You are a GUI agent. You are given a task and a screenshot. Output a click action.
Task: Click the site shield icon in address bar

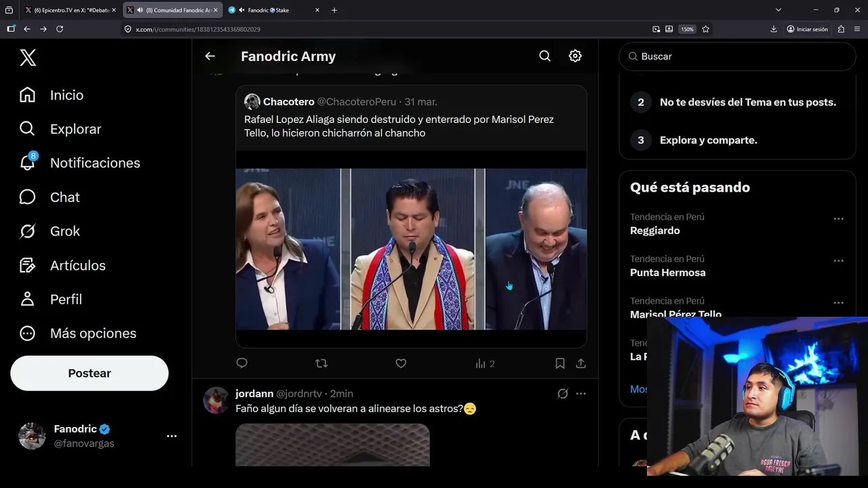pos(128,29)
